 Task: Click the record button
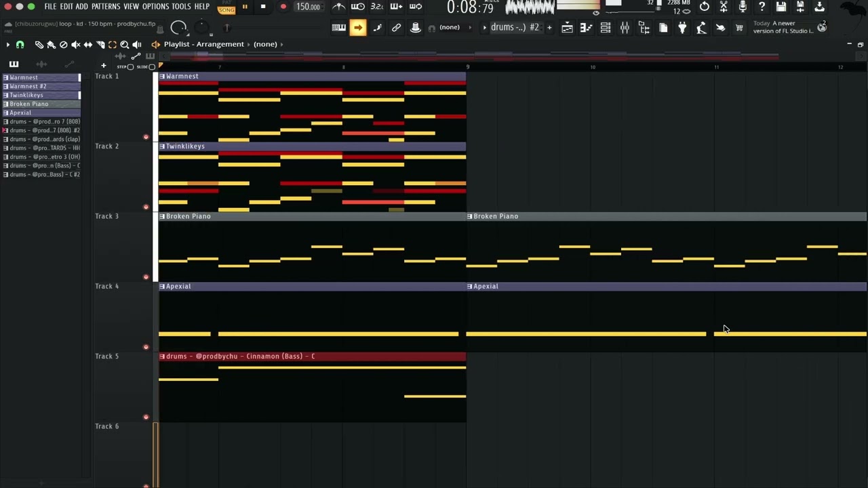tap(283, 7)
